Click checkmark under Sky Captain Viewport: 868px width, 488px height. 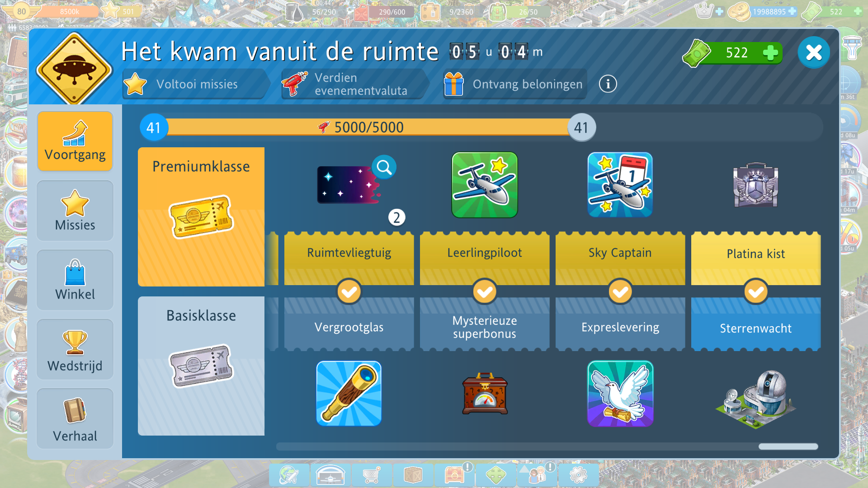pyautogui.click(x=620, y=292)
